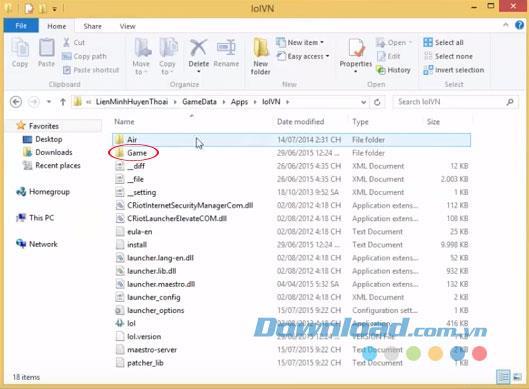Click the Help question mark icon
The image size is (529, 389).
coord(519,25)
